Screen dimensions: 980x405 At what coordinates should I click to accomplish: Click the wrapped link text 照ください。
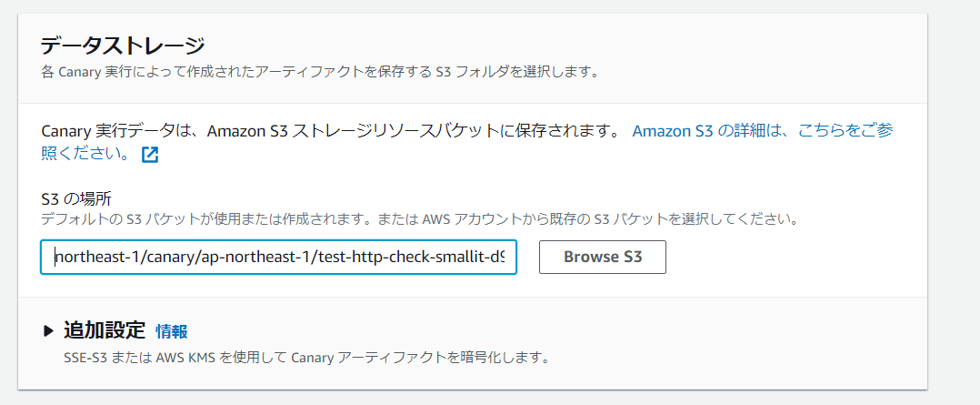point(85,154)
